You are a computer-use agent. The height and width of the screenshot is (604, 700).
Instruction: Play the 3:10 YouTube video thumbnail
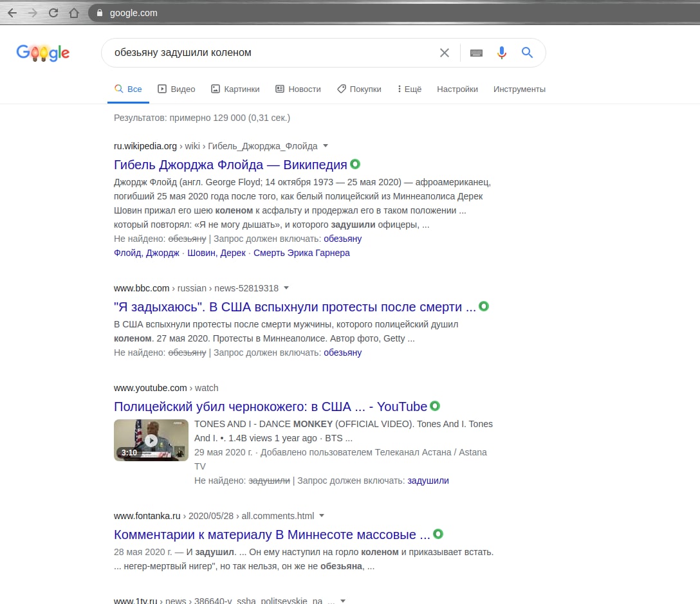point(151,440)
